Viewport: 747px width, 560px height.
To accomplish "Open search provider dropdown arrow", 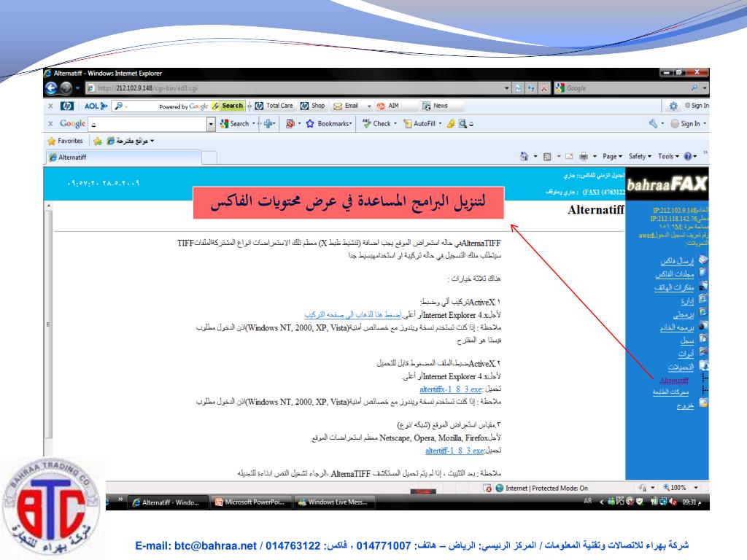I will tap(705, 88).
